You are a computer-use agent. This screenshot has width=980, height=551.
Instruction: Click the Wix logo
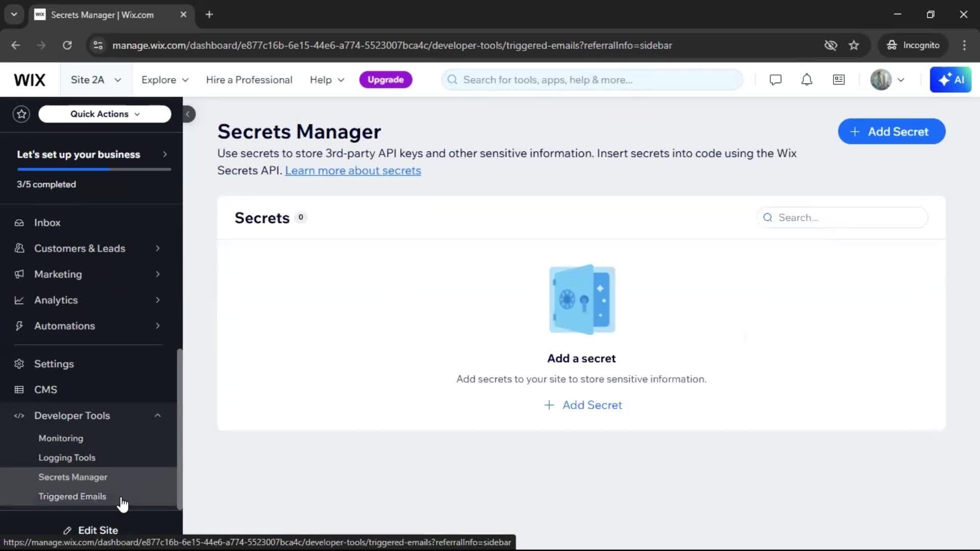pos(30,80)
